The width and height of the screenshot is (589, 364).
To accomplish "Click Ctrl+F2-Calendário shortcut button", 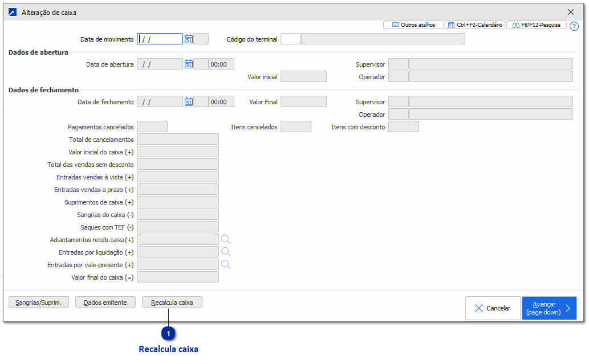I will (x=474, y=25).
